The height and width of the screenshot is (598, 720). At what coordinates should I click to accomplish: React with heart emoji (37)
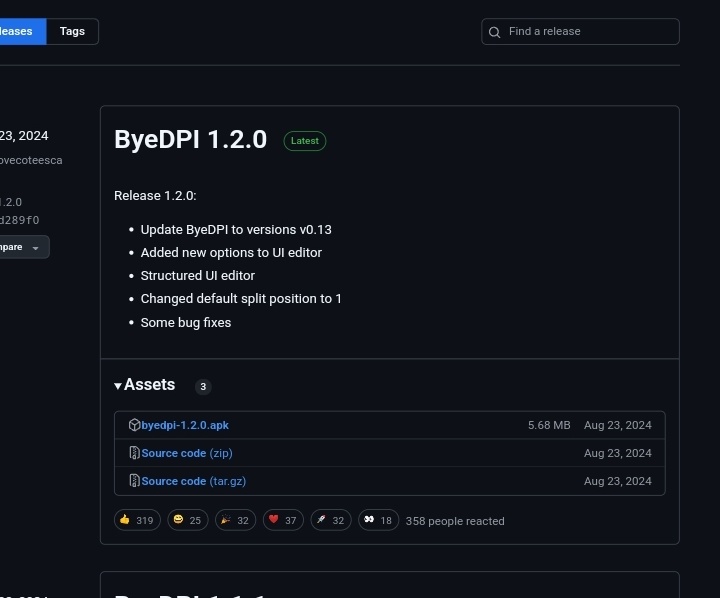(x=283, y=520)
